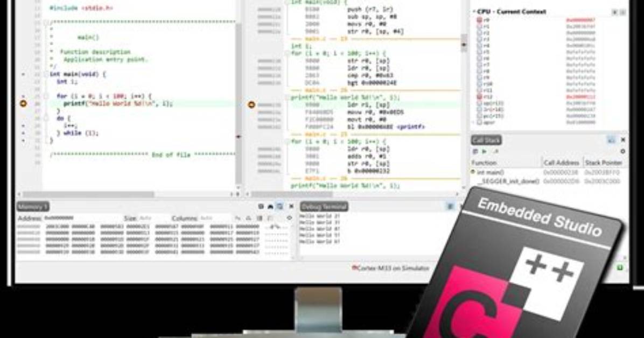Click the green arrow Call Stack toolbar icon
644x338 pixels.
(484, 152)
